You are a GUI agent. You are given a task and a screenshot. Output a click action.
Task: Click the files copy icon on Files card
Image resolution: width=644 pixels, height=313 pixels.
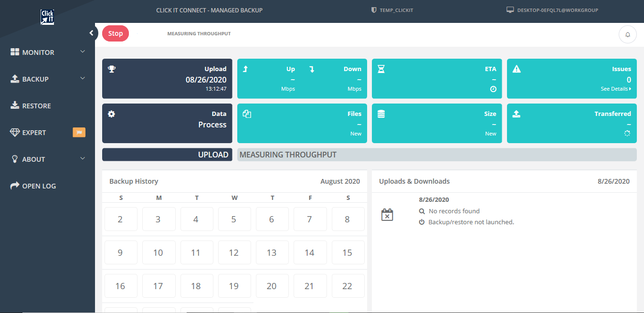tap(247, 114)
